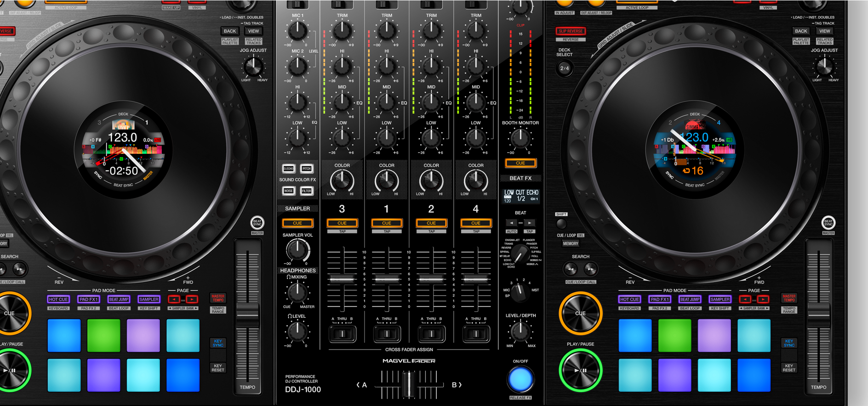Select HOT CUE pad mode on left deck
Screen dimensions: 868x406
tap(58, 299)
